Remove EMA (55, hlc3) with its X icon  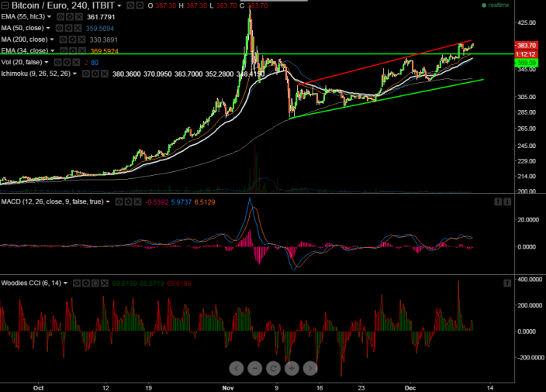[x=79, y=17]
